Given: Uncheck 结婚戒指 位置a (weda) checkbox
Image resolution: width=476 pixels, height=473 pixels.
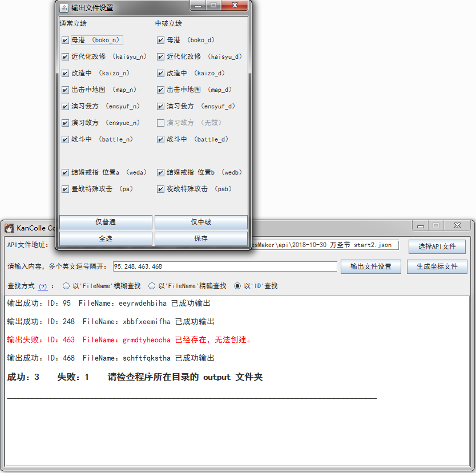Looking at the screenshot, I should 65,172.
